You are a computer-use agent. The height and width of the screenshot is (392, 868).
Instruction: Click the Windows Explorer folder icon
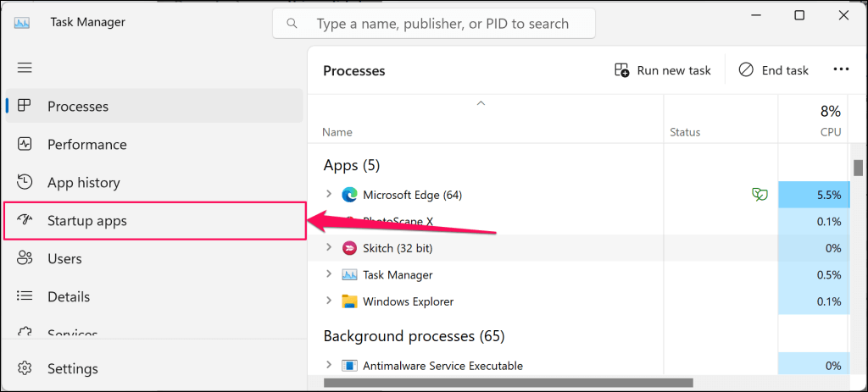349,301
